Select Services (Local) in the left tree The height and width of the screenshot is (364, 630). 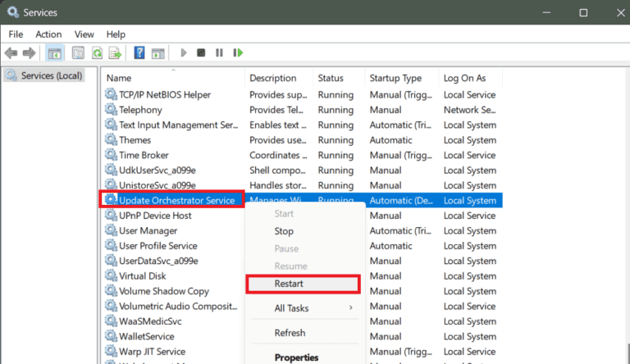tap(50, 75)
